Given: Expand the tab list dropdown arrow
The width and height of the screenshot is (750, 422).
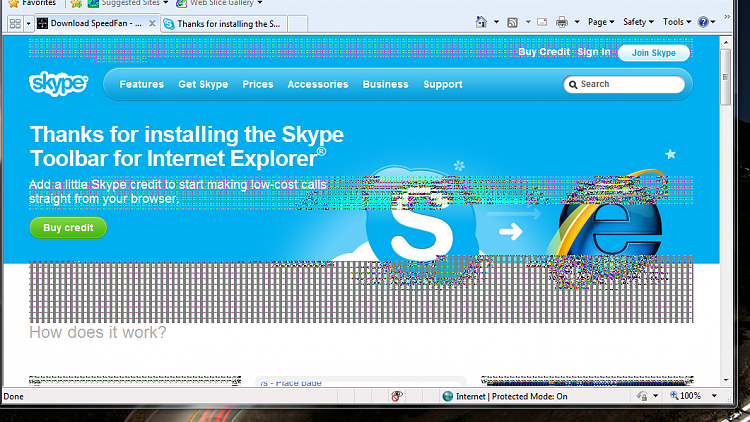Looking at the screenshot, I should click(28, 23).
